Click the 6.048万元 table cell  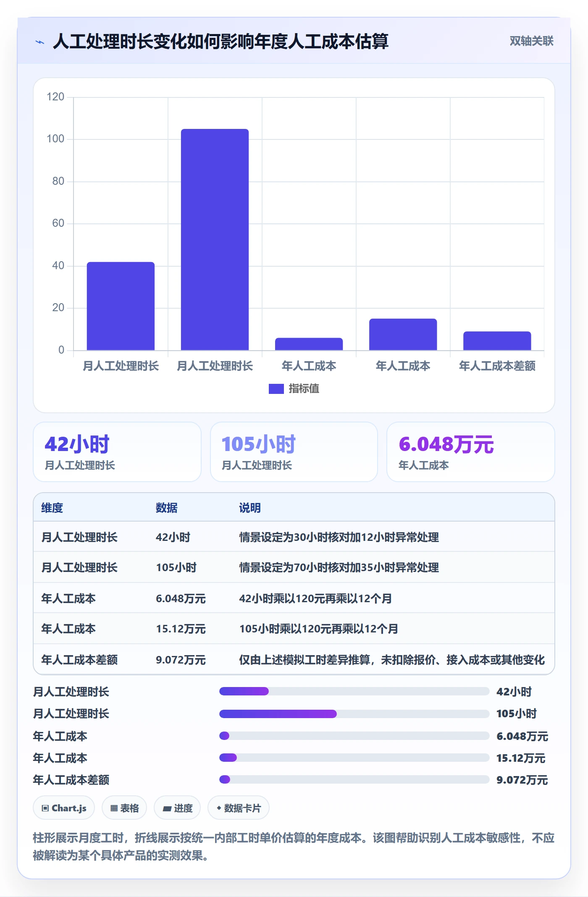[181, 598]
